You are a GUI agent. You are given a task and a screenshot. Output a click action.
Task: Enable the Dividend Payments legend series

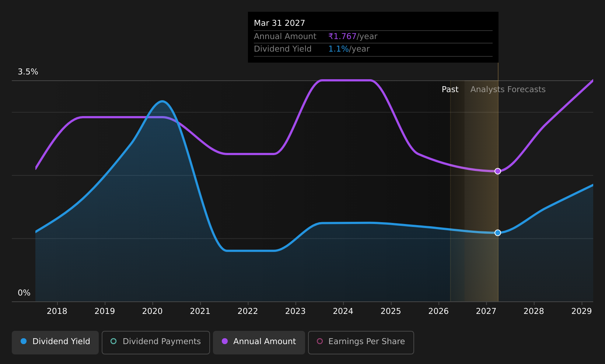coord(156,342)
